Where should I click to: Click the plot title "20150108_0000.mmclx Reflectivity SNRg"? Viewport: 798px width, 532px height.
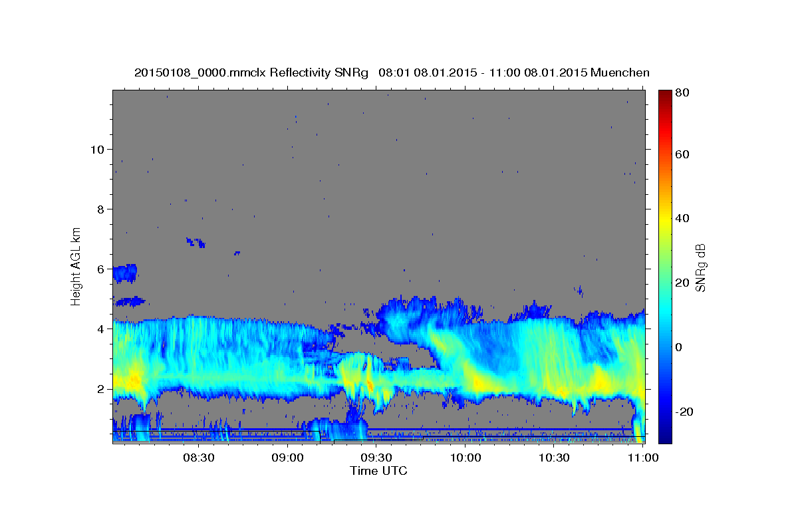tap(251, 72)
